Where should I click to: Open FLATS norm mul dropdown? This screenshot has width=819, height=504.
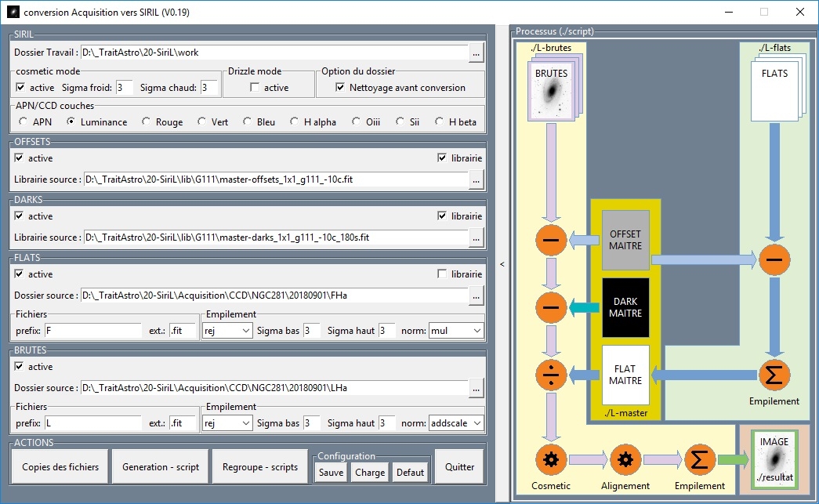coord(456,331)
